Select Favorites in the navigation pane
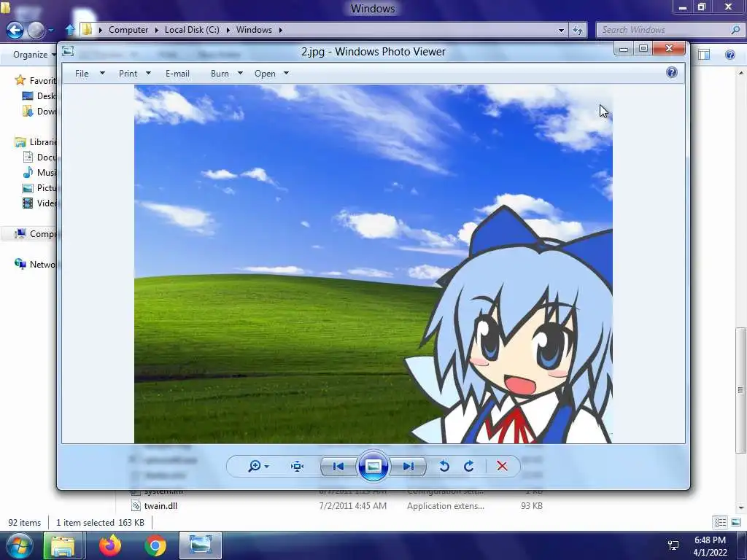Screen dimensions: 747x560 point(35,80)
